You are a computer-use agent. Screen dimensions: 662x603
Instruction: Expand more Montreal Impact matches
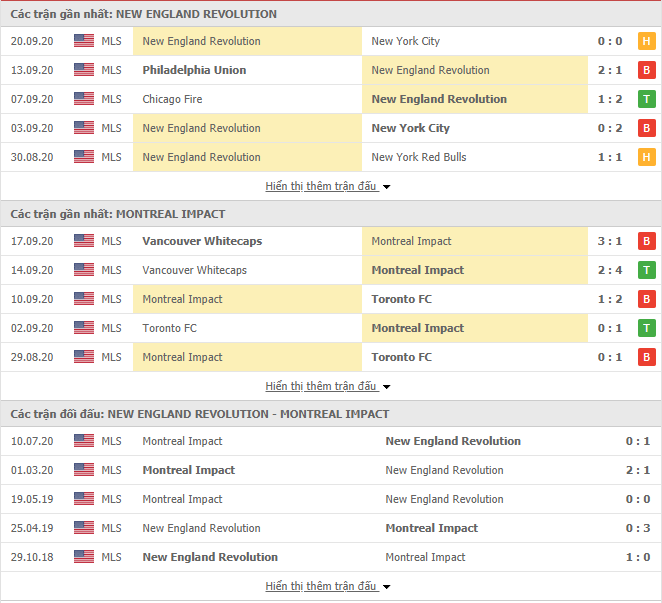click(327, 386)
